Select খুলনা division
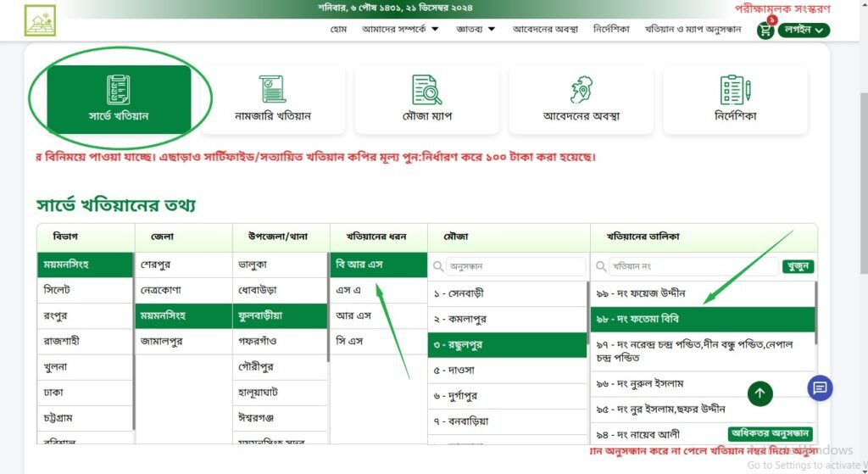Viewport: 868px width, 474px height. click(x=85, y=367)
